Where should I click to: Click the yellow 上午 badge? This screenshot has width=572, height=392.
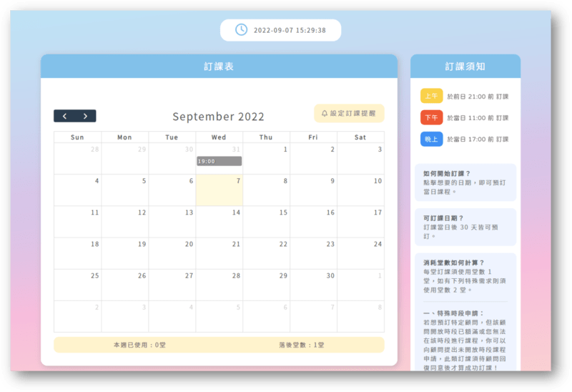pos(431,97)
